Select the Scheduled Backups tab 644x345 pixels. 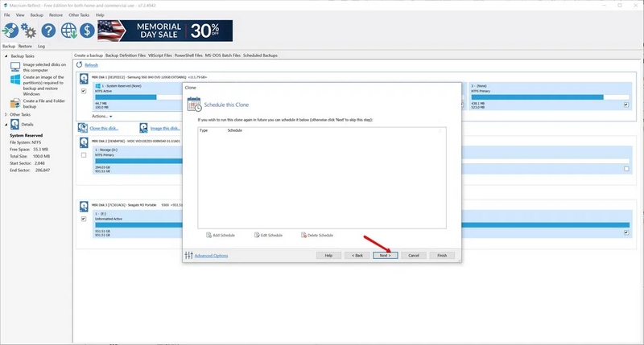coord(260,55)
